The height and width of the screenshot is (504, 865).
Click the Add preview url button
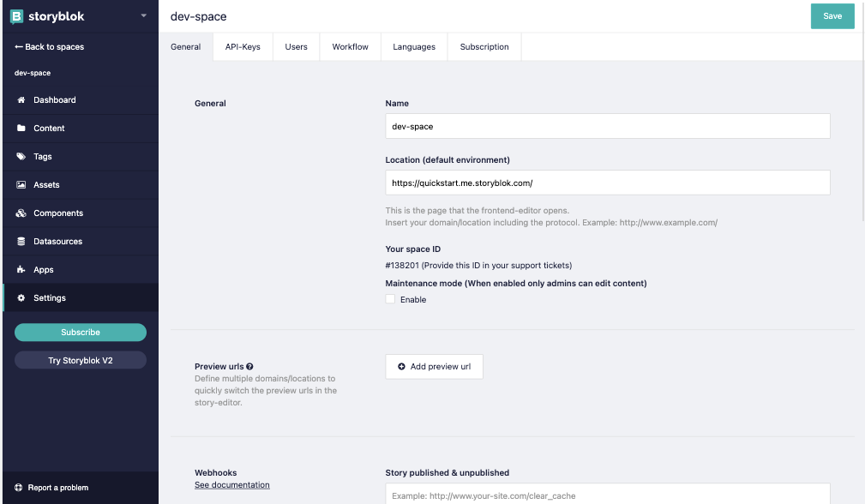click(x=434, y=367)
